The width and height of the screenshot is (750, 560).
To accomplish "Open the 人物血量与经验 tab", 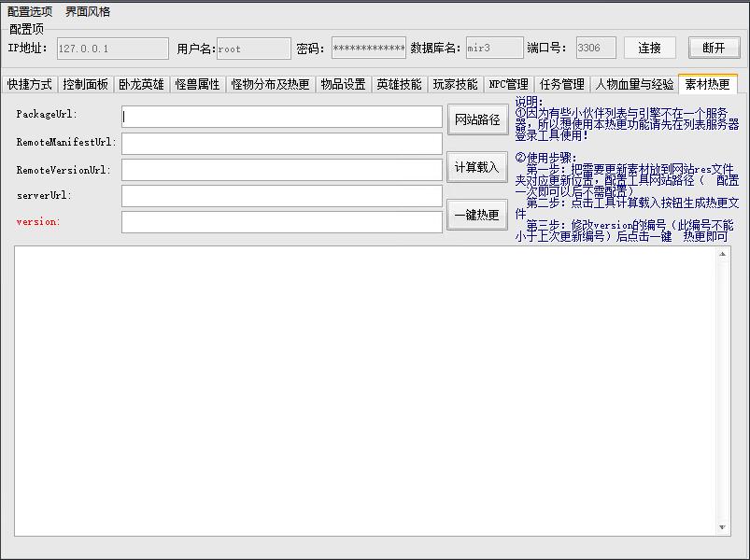I will 635,85.
